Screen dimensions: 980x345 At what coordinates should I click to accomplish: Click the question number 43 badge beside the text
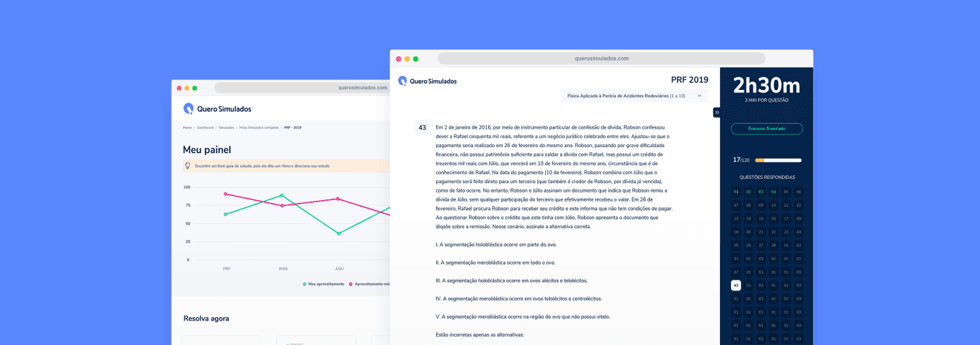click(x=422, y=127)
